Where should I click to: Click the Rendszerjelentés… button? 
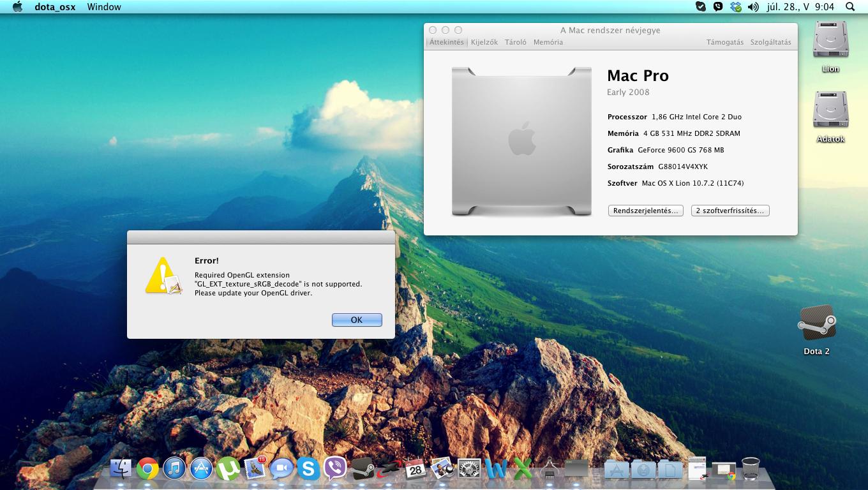click(x=645, y=211)
